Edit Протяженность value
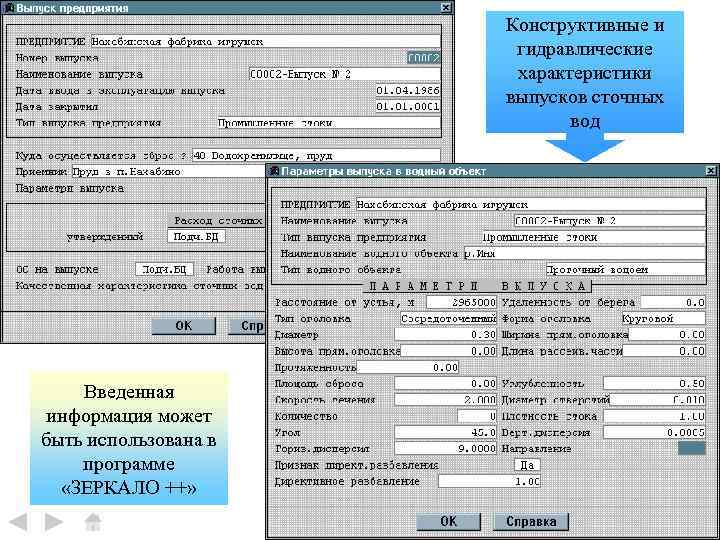Screen dimensions: 720x540 point(408,367)
